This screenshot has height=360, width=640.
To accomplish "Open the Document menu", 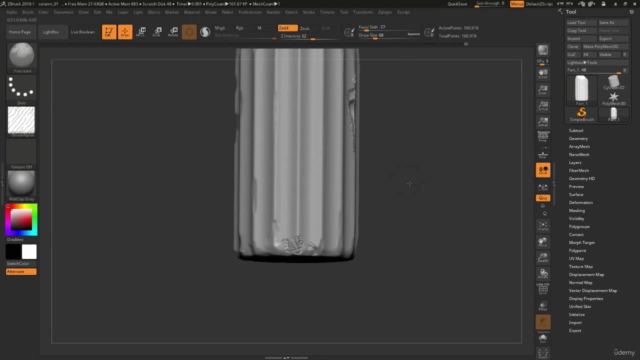I will pyautogui.click(x=64, y=12).
